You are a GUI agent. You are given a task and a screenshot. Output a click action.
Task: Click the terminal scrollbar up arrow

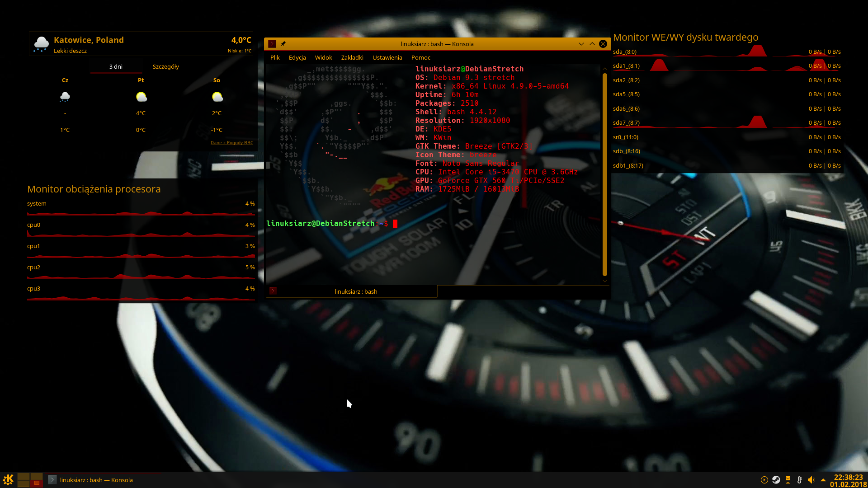point(605,69)
